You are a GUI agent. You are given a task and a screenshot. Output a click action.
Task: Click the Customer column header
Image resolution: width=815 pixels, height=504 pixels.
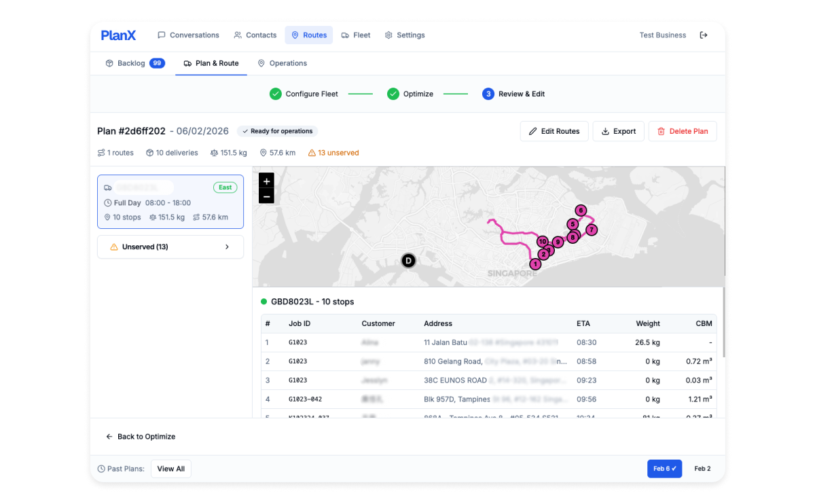[378, 323]
